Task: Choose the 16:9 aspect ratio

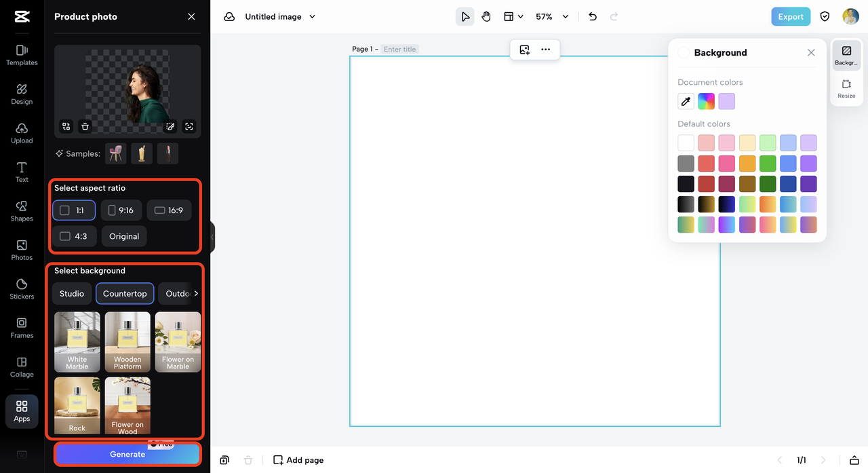Action: 169,210
